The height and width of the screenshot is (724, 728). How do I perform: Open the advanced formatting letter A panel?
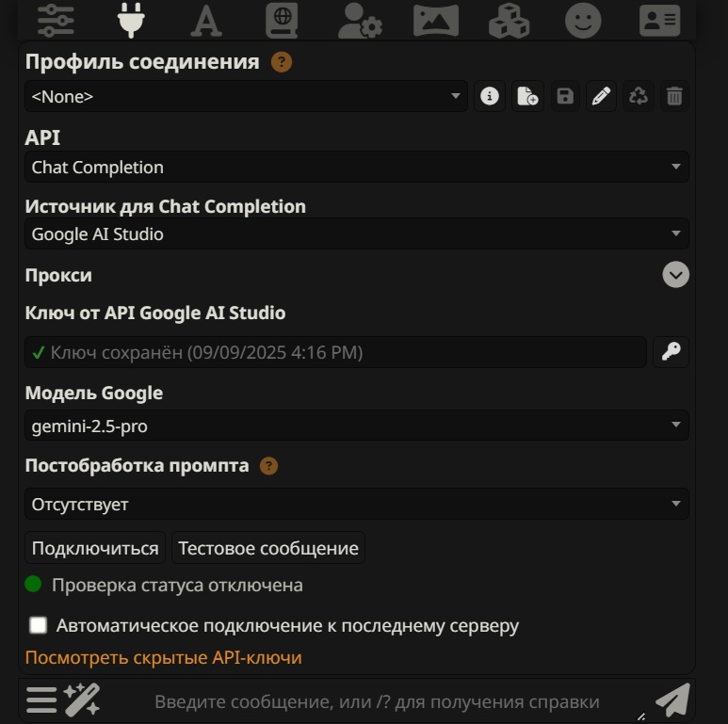[x=205, y=20]
